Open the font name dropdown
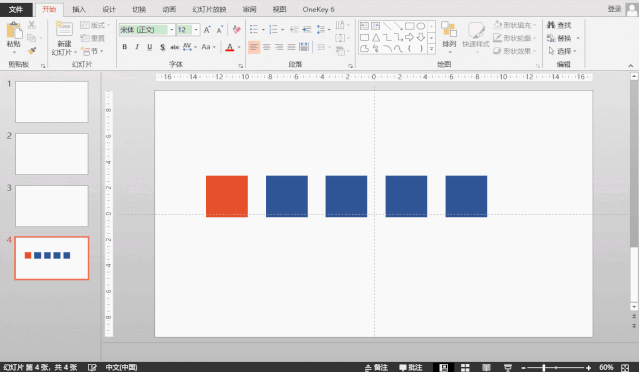This screenshot has height=372, width=639. (x=172, y=30)
